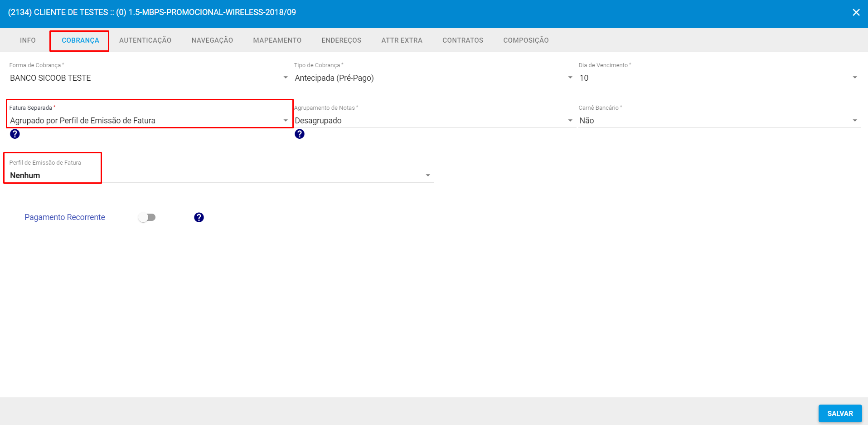
Task: Click the SALVAR button
Action: click(x=840, y=413)
